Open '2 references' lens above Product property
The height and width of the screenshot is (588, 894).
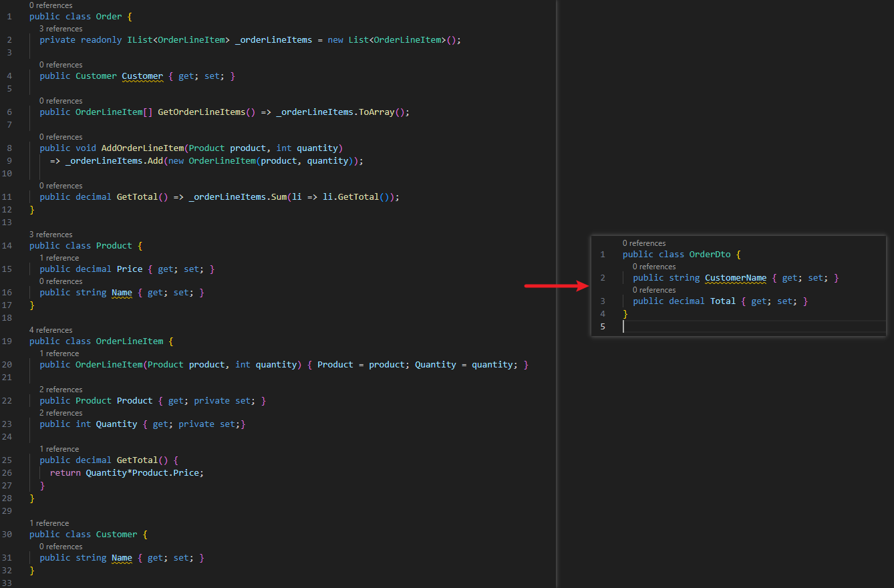tap(61, 390)
